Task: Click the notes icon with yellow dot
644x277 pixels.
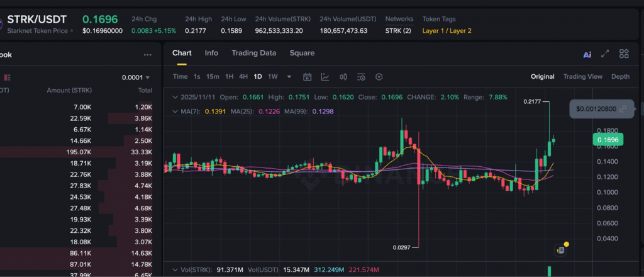Action: coord(561,250)
